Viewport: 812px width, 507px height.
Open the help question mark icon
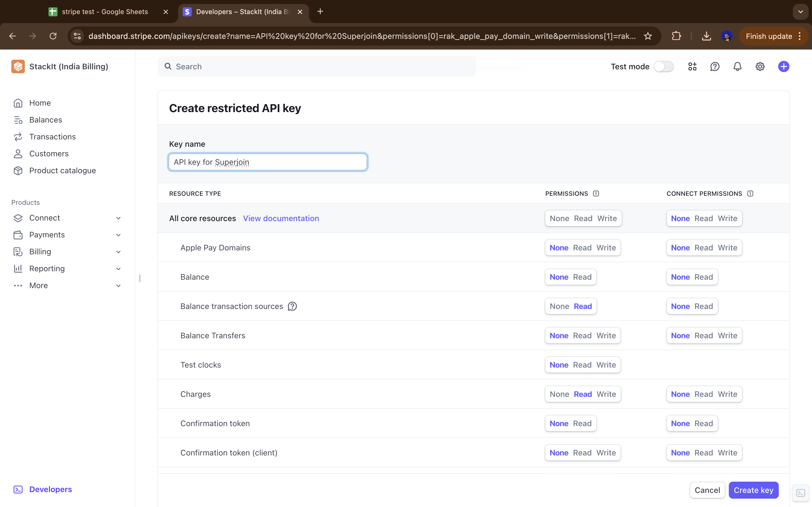pyautogui.click(x=715, y=67)
